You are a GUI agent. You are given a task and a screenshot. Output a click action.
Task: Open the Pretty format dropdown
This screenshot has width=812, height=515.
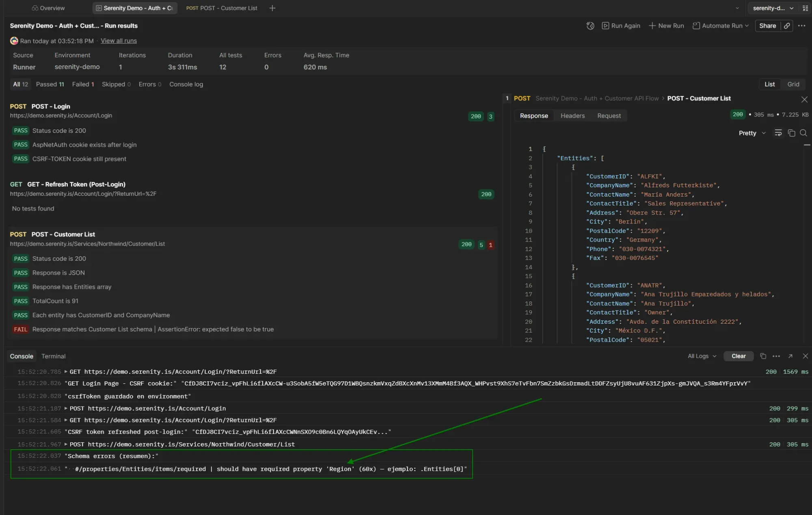tap(751, 133)
